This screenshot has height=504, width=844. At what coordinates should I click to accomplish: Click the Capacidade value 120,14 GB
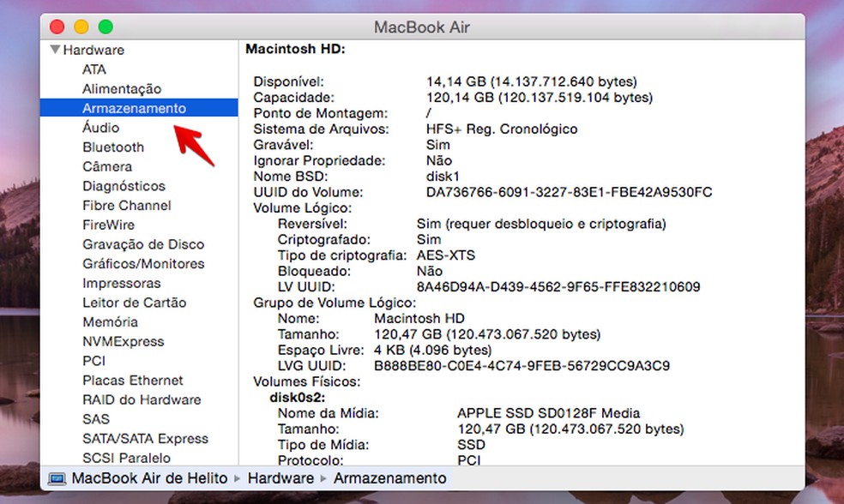[x=540, y=98]
